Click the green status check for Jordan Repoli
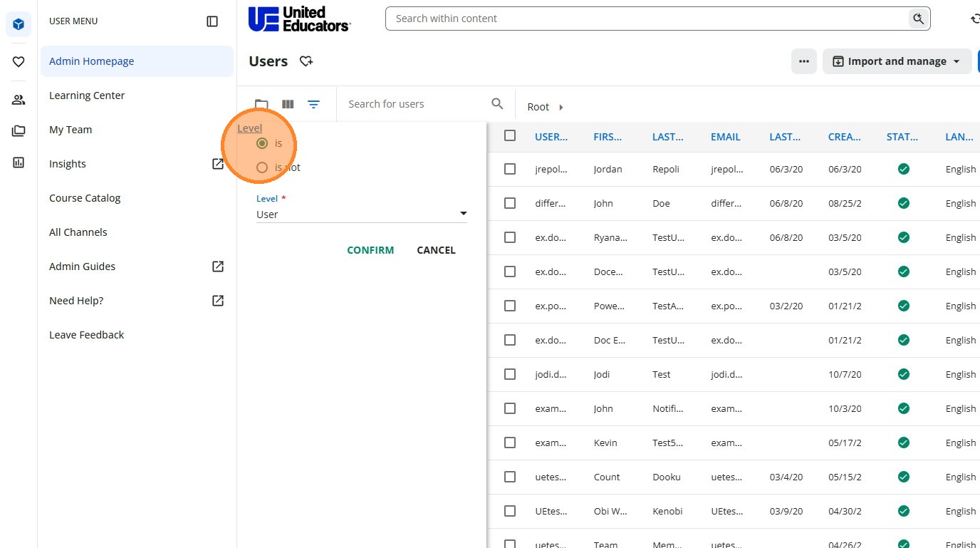980x548 pixels. click(904, 169)
